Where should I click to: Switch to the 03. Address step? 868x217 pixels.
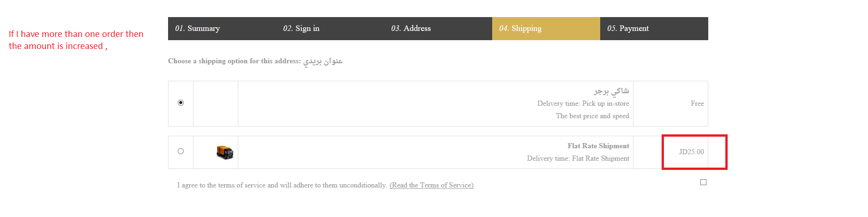pyautogui.click(x=411, y=29)
